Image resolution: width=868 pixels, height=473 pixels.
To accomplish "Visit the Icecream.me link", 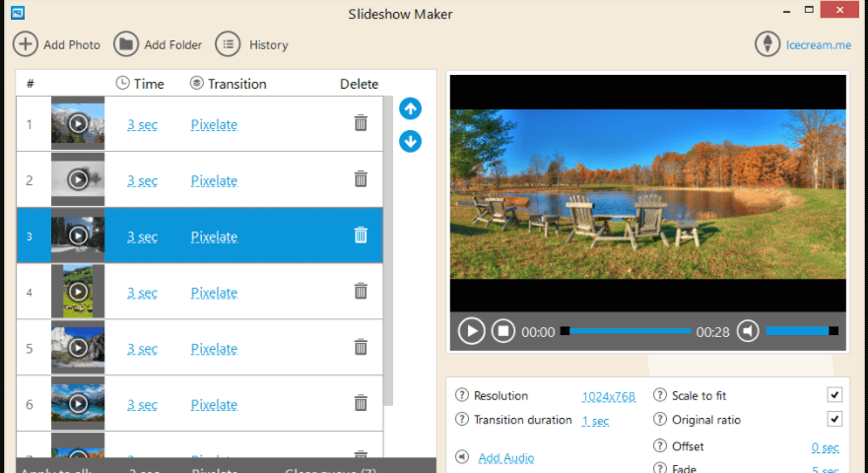I will click(x=818, y=45).
